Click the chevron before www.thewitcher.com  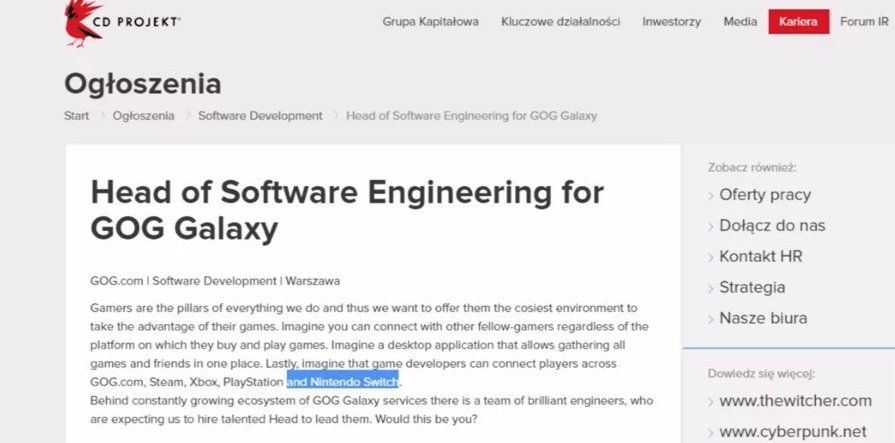[x=711, y=402]
